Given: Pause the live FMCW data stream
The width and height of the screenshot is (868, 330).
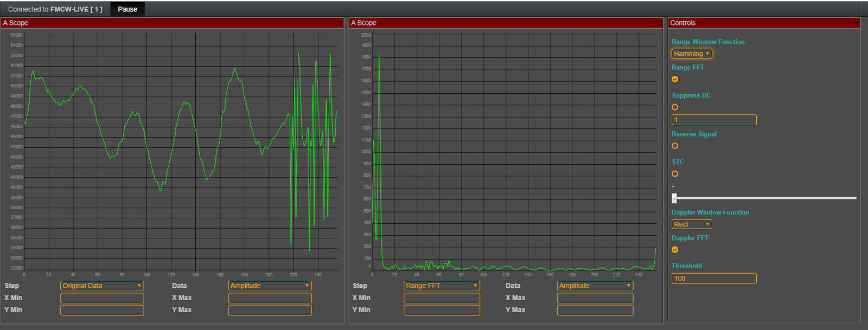Looking at the screenshot, I should [127, 9].
